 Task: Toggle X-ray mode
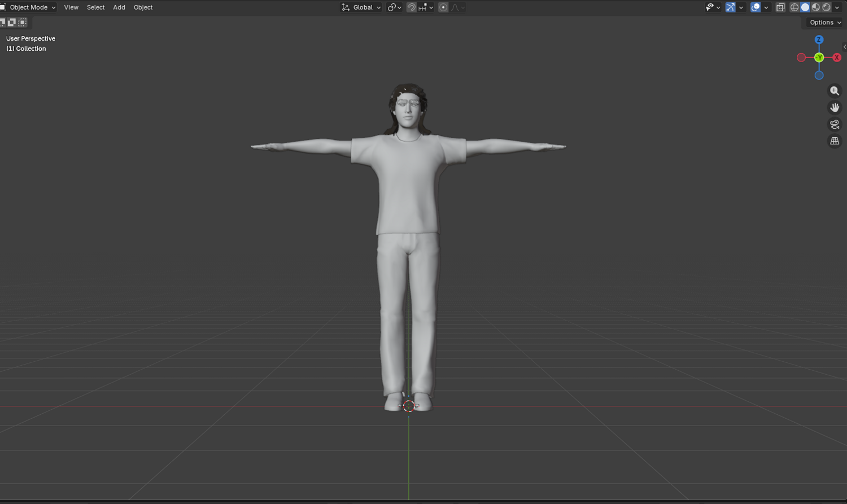[780, 7]
